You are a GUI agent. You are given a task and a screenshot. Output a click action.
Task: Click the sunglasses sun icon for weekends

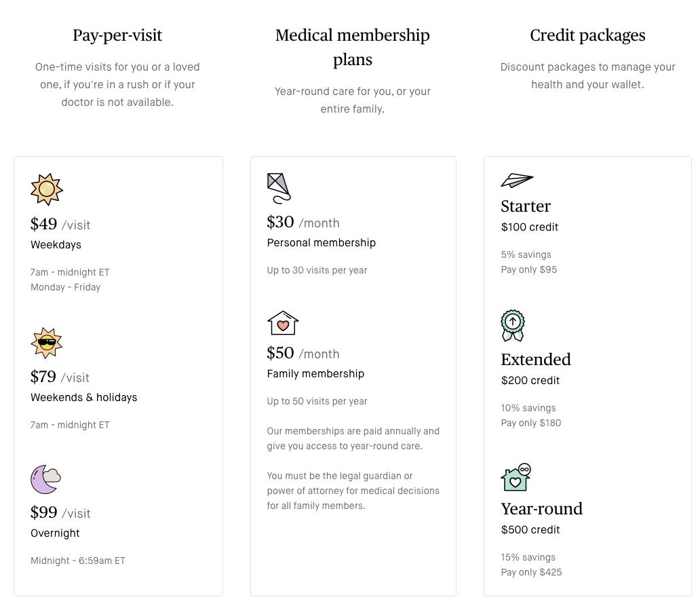(x=47, y=343)
